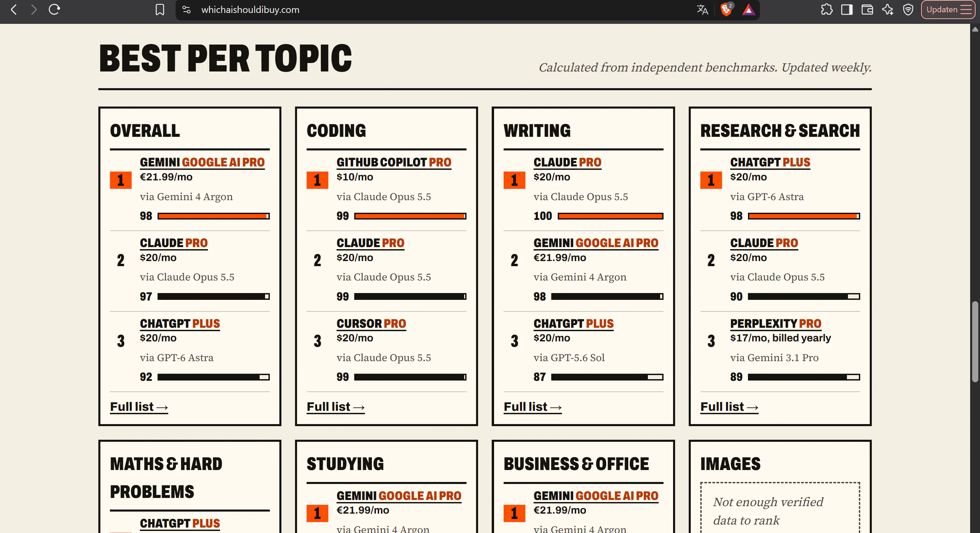980x533 pixels.
Task: Click the VPN shield icon
Action: pyautogui.click(x=908, y=10)
